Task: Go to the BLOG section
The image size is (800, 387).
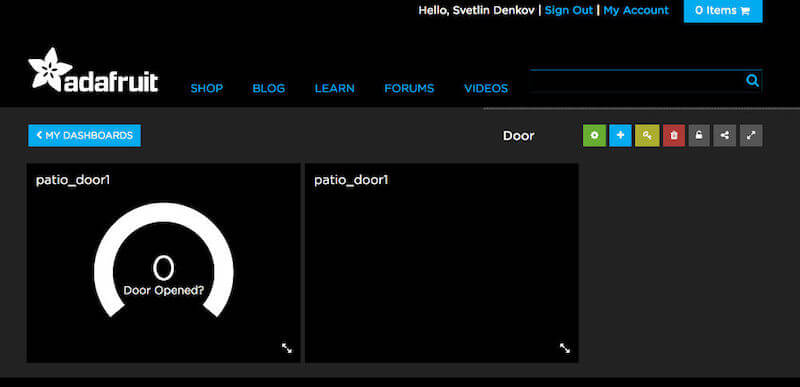Action: 268,89
